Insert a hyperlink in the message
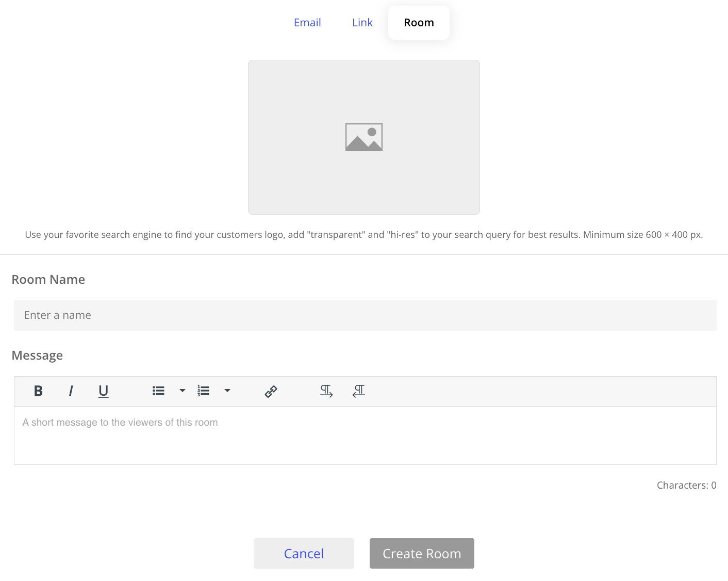Viewport: 728px width, 581px height. (270, 391)
